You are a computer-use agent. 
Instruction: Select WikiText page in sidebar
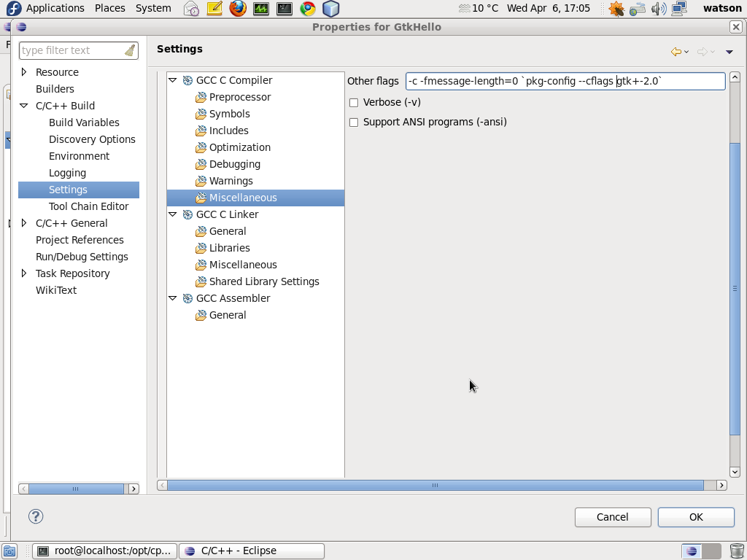(x=56, y=290)
